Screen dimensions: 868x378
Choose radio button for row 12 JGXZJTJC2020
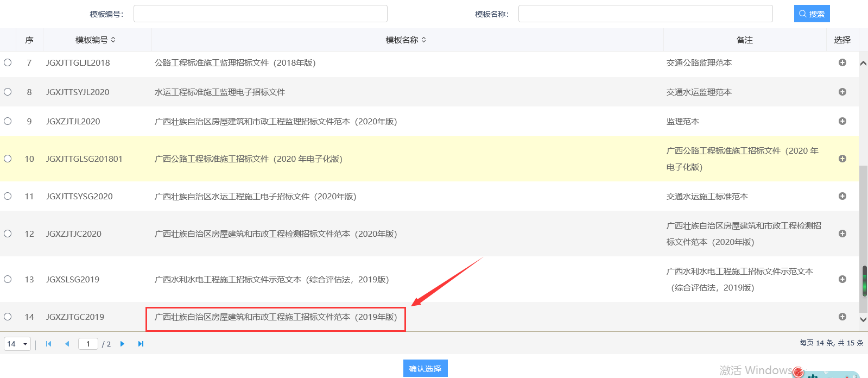[8, 234]
